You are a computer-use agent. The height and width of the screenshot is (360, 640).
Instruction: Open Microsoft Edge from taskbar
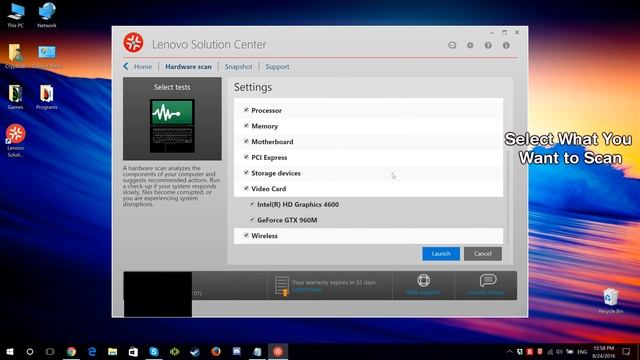click(92, 351)
